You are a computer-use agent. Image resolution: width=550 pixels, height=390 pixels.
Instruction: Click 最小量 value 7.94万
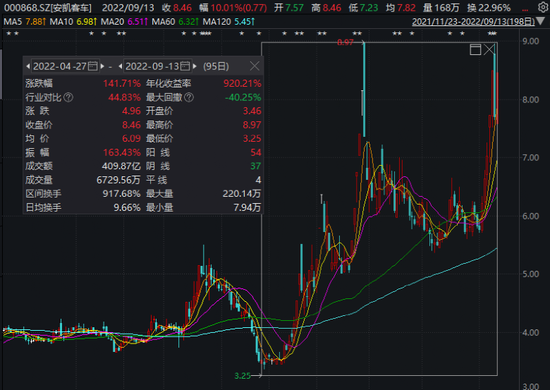pyautogui.click(x=247, y=207)
